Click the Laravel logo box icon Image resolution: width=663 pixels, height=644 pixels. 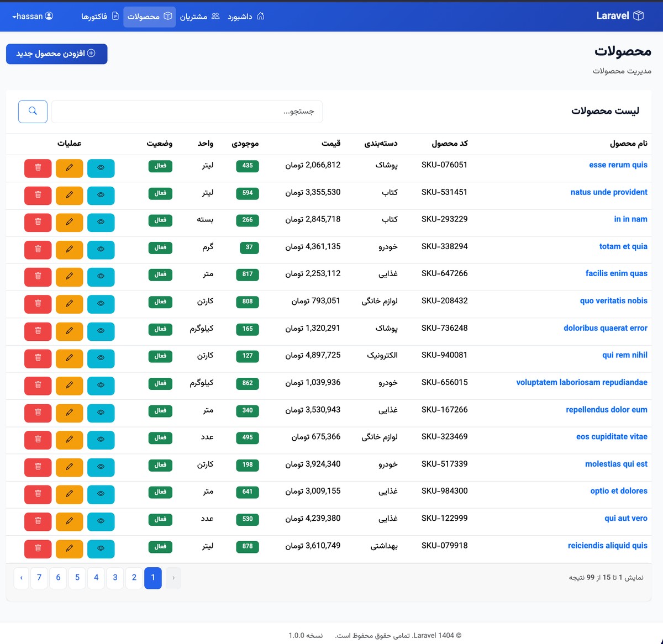click(638, 16)
